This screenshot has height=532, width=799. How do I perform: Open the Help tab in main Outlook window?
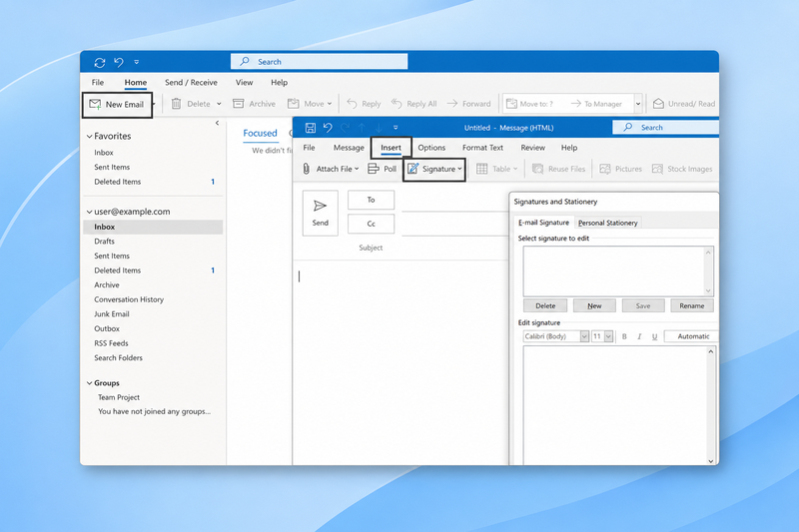[x=280, y=83]
